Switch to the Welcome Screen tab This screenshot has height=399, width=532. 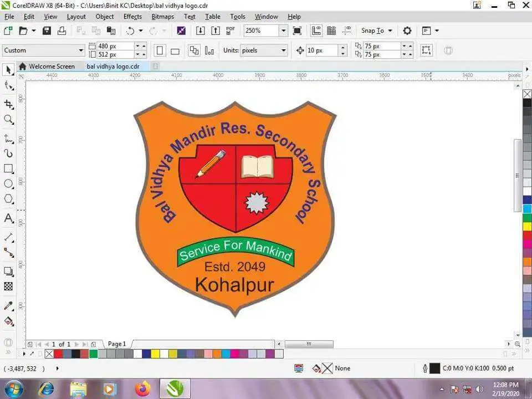(47, 66)
